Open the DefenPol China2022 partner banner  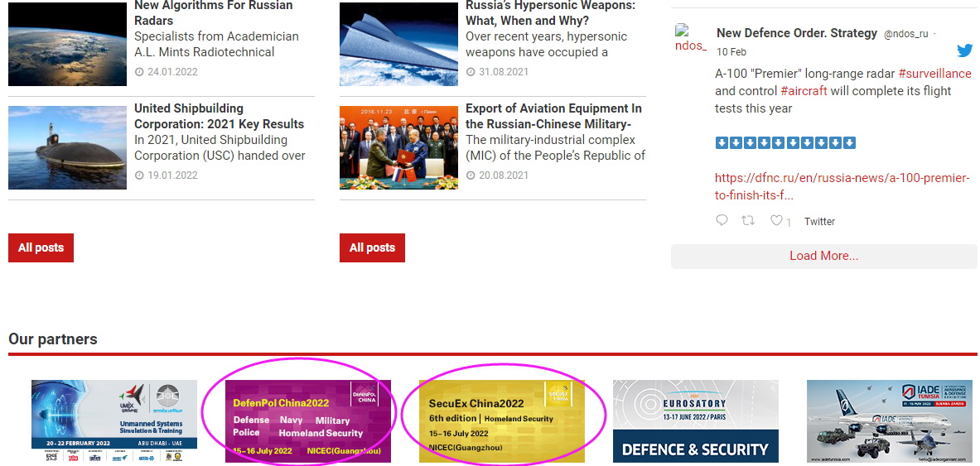pos(307,421)
